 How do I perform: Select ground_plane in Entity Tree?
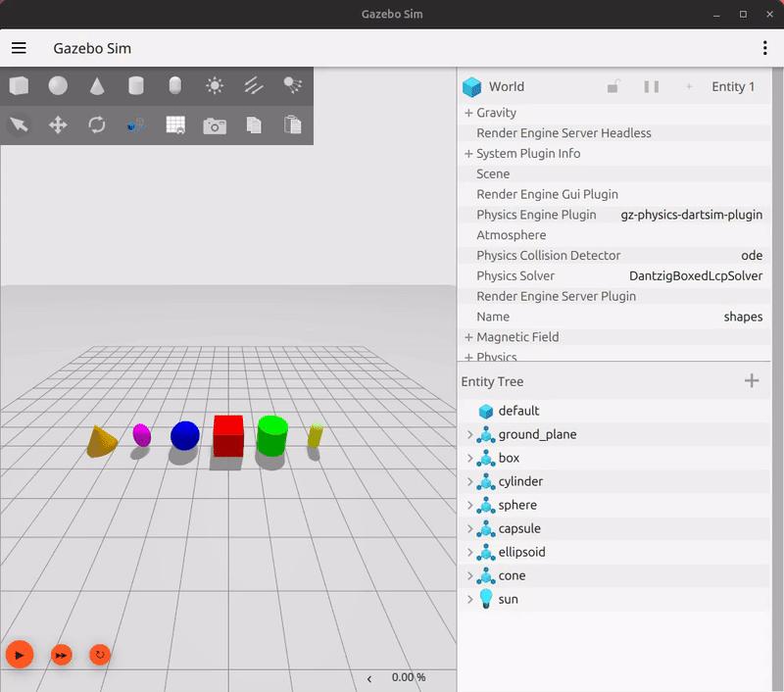(x=614, y=434)
